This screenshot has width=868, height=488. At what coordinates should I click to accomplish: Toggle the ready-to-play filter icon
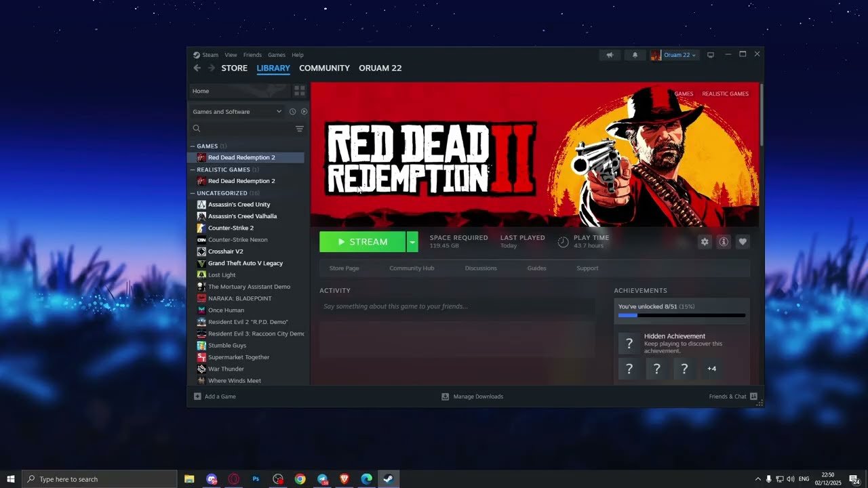[x=304, y=112]
